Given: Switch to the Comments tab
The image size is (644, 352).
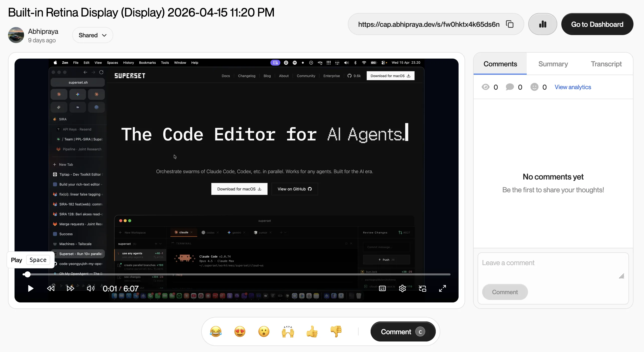Looking at the screenshot, I should coord(500,64).
